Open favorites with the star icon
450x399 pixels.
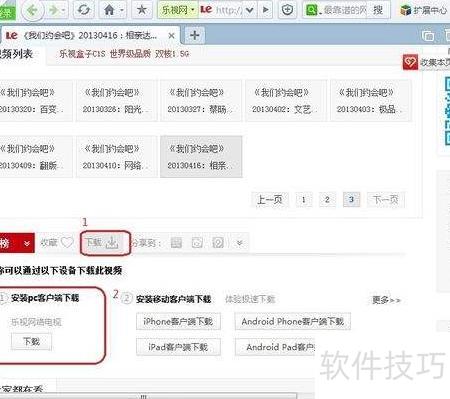coord(142,10)
